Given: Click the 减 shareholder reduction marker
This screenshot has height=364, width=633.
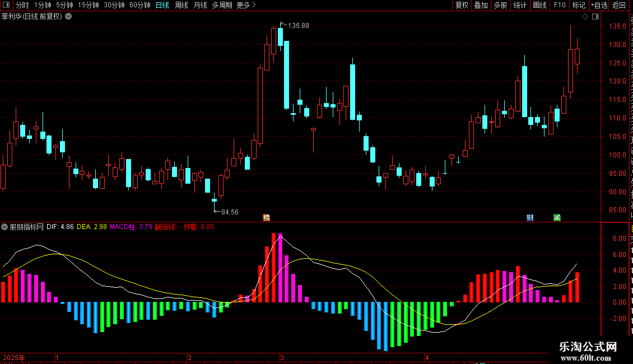Looking at the screenshot, I should pos(557,217).
